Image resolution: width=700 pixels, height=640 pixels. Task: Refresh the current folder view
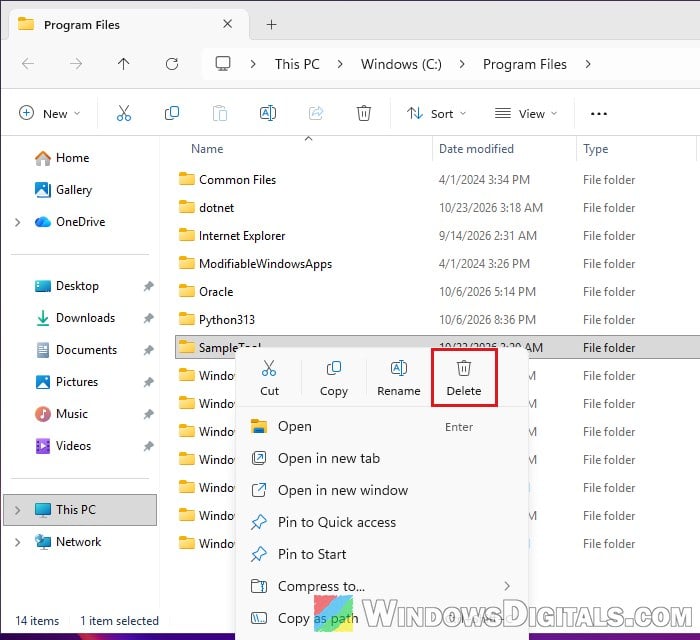(x=172, y=64)
